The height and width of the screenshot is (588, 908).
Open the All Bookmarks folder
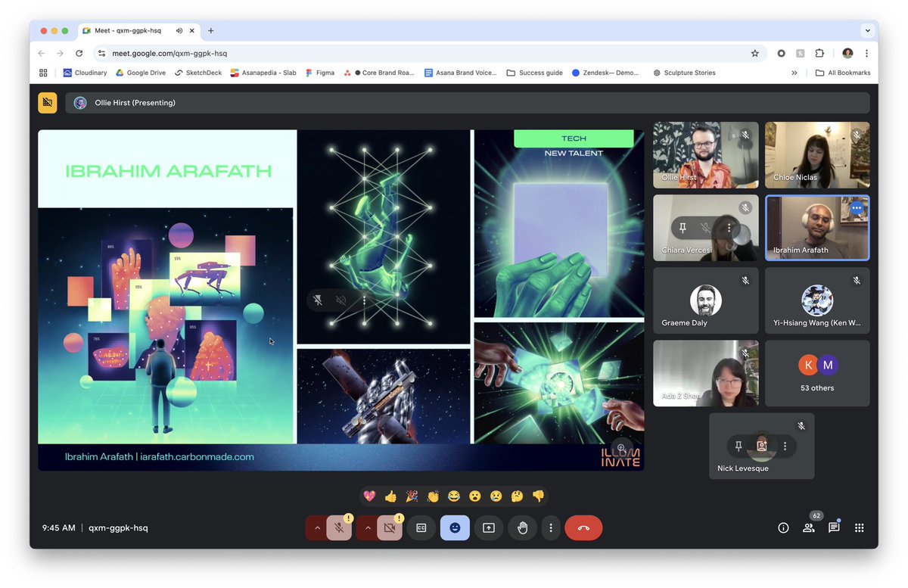pos(843,73)
